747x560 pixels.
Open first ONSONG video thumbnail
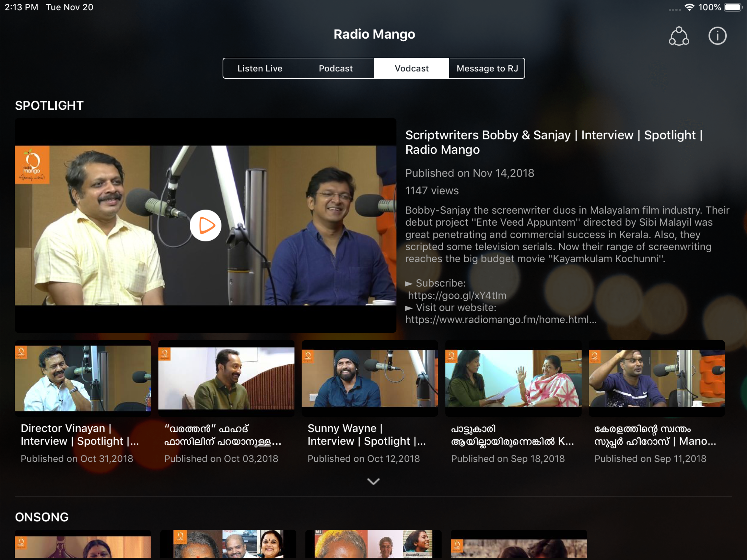point(83,544)
